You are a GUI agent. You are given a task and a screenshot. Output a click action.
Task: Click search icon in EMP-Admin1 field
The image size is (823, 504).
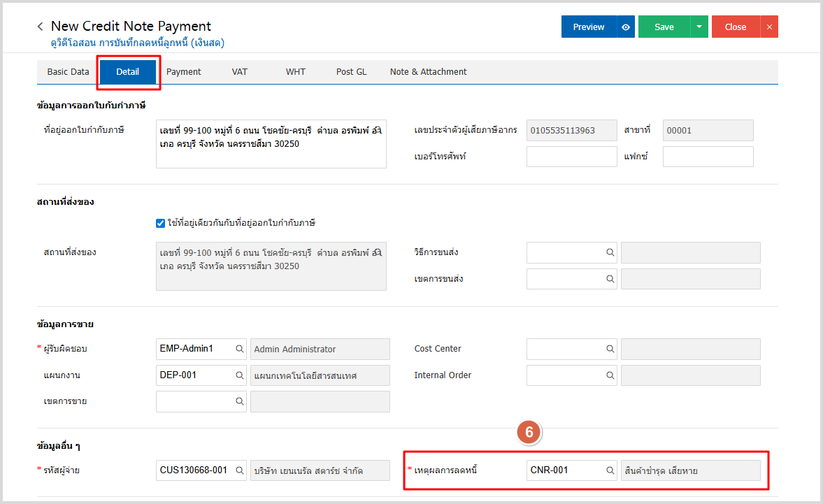(239, 349)
